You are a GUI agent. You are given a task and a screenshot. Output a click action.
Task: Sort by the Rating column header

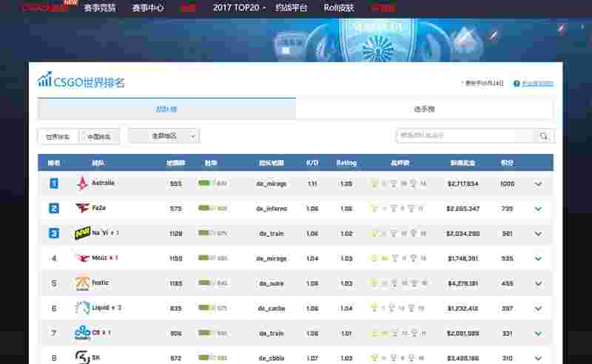(346, 163)
